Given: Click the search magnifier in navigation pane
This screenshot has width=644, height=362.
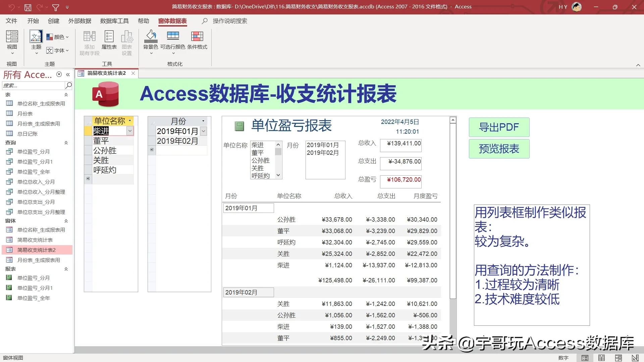Looking at the screenshot, I should [x=68, y=85].
